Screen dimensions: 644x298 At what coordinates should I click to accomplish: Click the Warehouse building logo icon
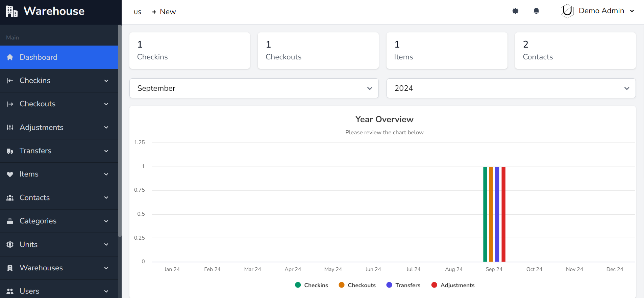11,11
